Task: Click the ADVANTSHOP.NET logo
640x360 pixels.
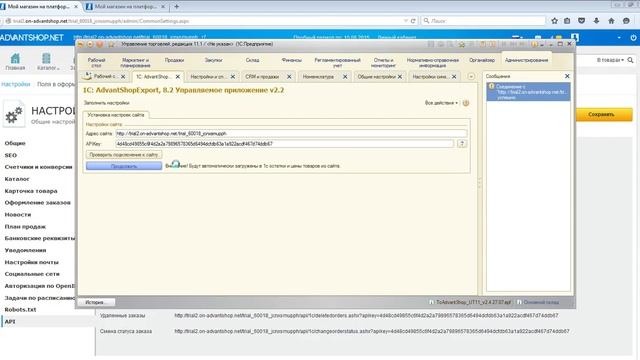Action: 32,38
